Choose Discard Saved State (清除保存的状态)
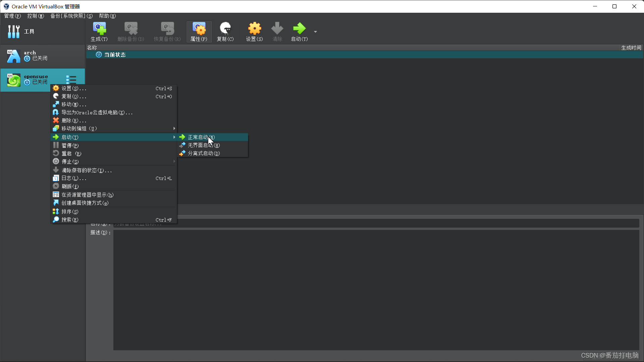Viewport: 644px width, 362px height. tap(114, 170)
